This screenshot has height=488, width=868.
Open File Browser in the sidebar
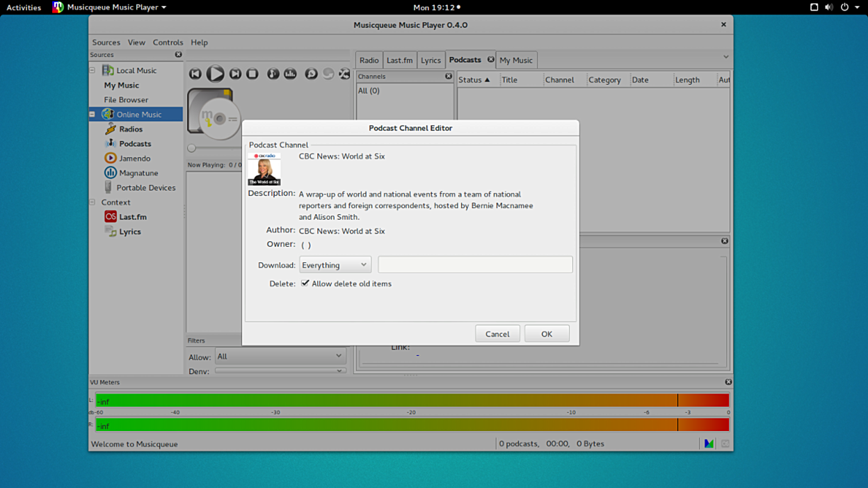(x=126, y=99)
